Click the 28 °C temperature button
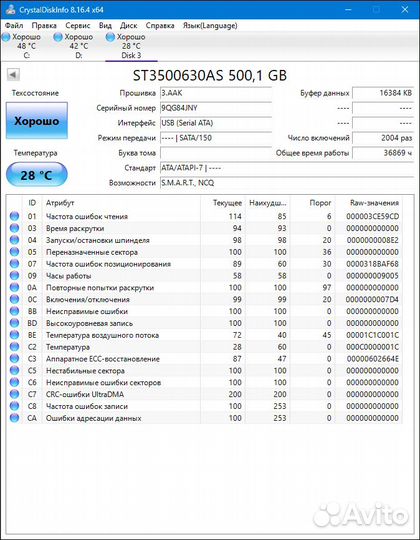The height and width of the screenshot is (540, 420). click(36, 175)
